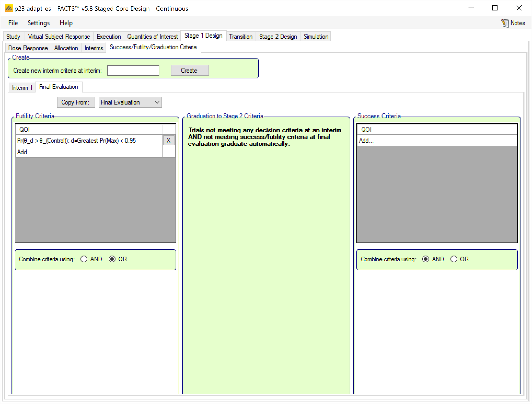Select AND for combining futility criteria
532x404 pixels.
pos(84,259)
